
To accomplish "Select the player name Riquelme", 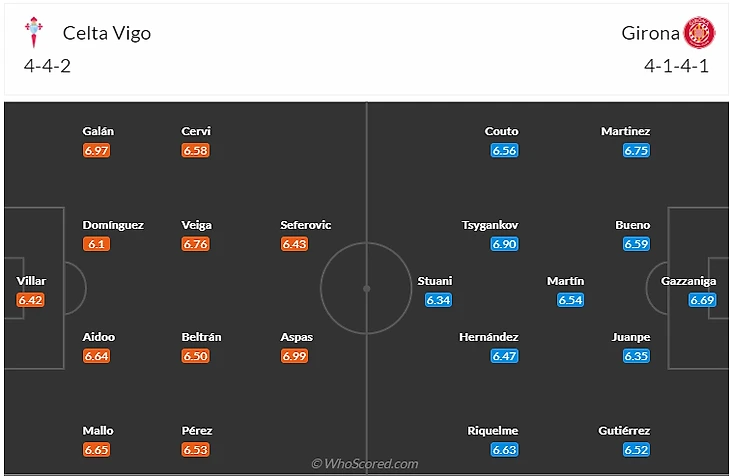I will point(492,431).
